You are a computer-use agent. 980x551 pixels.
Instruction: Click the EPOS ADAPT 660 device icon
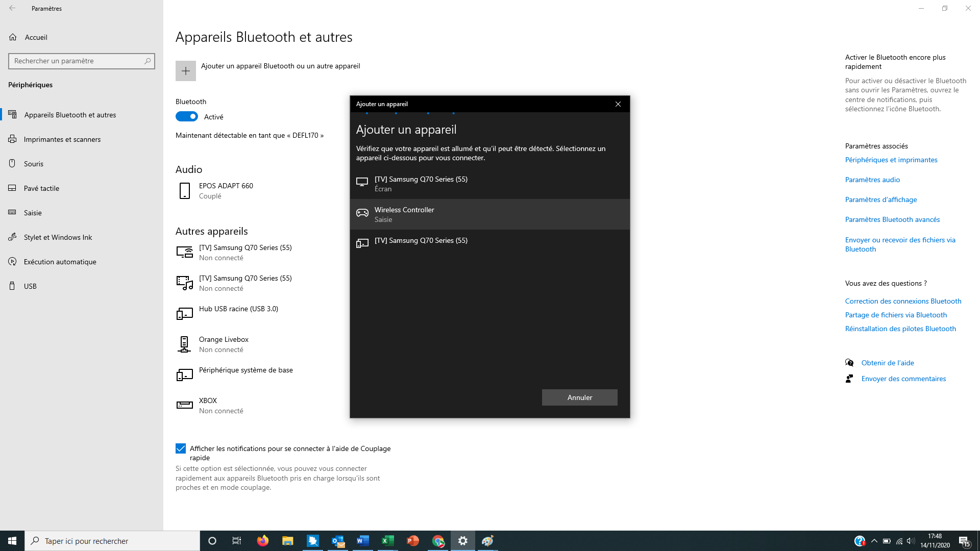pos(185,191)
